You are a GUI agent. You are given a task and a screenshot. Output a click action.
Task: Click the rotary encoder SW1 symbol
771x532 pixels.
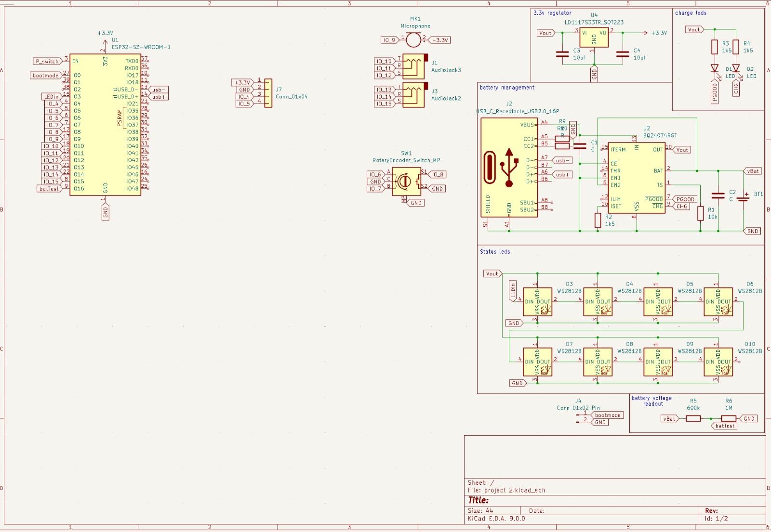tap(406, 181)
